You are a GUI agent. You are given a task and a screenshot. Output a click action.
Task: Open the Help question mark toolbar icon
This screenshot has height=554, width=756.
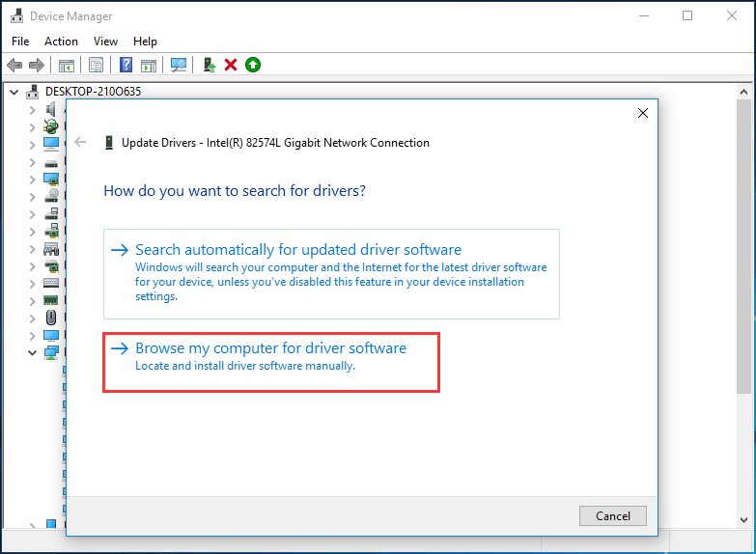[x=126, y=65]
